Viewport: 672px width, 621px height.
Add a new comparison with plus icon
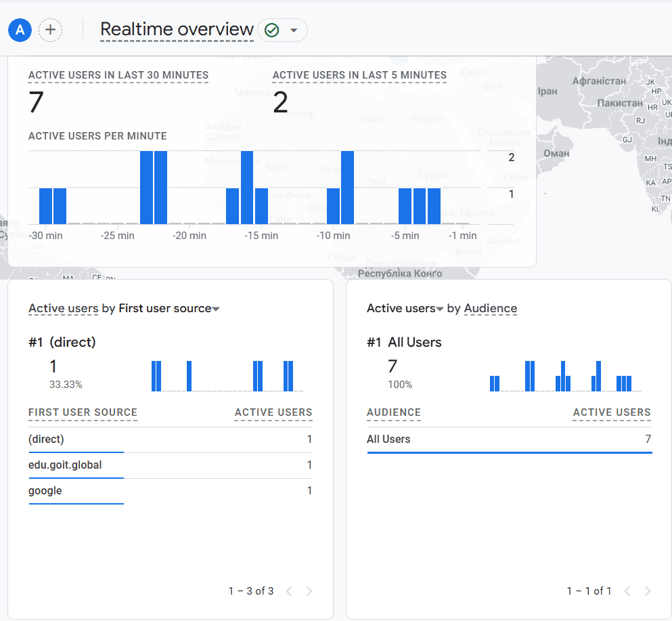51,30
